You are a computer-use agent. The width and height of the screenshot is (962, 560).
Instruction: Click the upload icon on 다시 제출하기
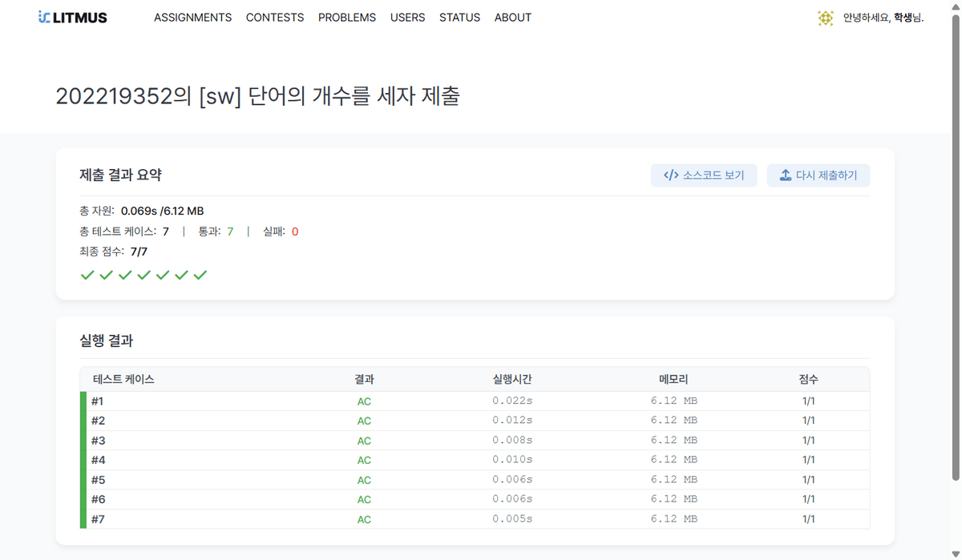point(786,175)
